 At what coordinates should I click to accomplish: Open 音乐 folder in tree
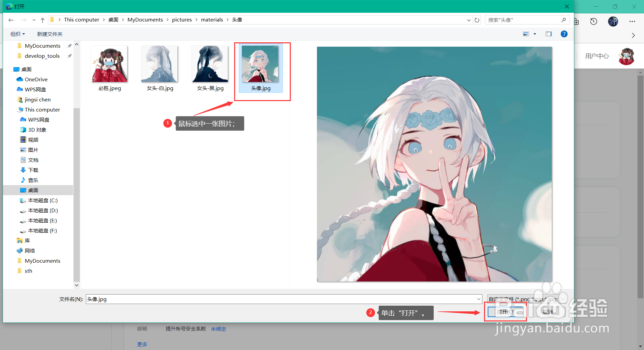click(x=33, y=180)
